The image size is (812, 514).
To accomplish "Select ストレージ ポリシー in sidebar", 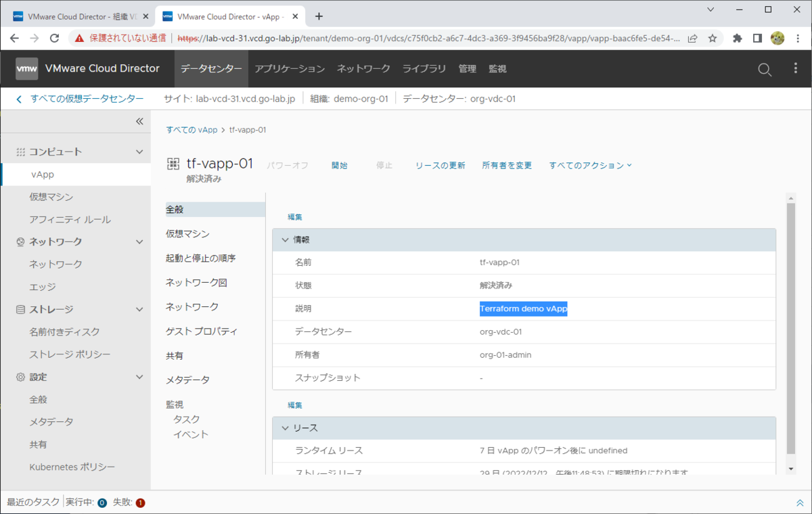I will [x=70, y=354].
